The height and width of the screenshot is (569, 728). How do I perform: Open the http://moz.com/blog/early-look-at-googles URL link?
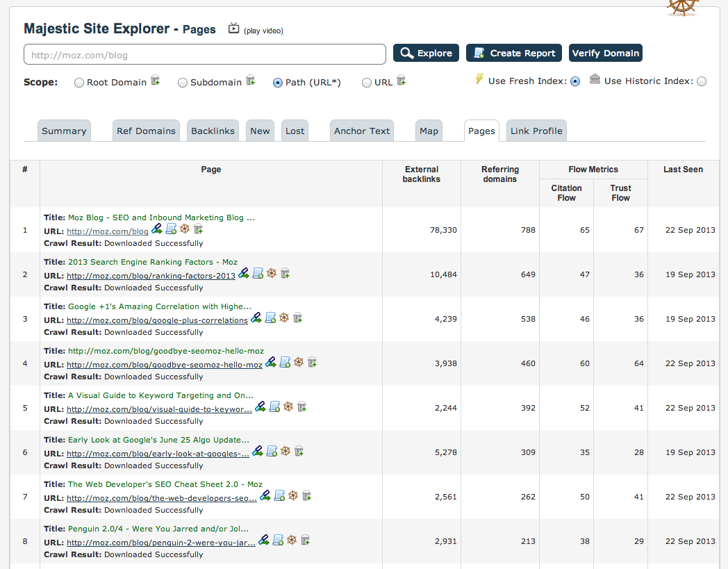pyautogui.click(x=158, y=454)
